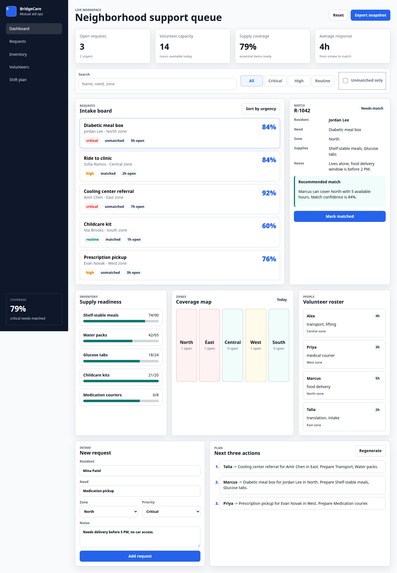
Task: Edit Resident field with Mina Patel
Action: (140, 471)
